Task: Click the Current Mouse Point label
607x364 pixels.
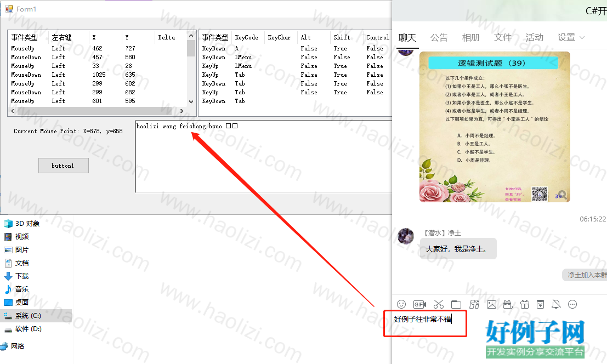Action: 68,131
